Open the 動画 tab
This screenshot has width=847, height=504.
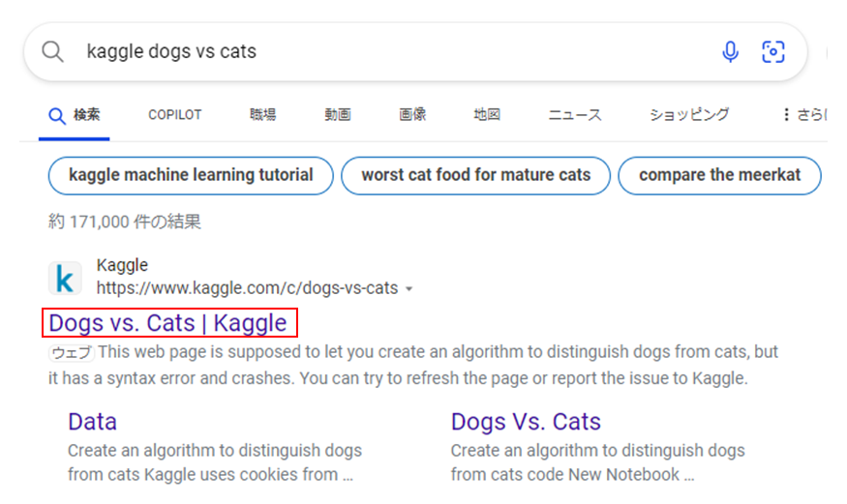click(x=338, y=115)
